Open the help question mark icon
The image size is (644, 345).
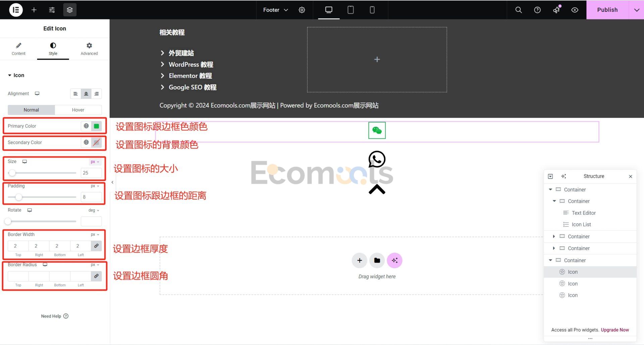(x=537, y=10)
